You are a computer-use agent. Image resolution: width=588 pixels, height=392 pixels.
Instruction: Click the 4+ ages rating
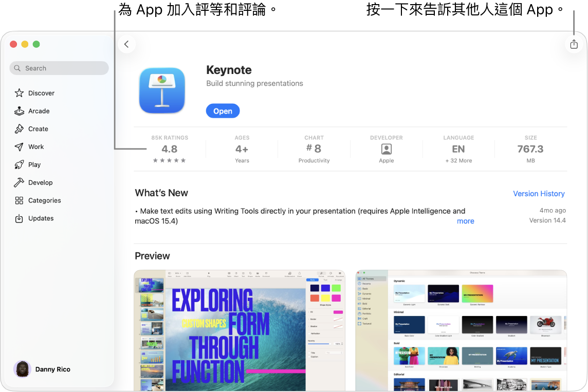click(242, 149)
